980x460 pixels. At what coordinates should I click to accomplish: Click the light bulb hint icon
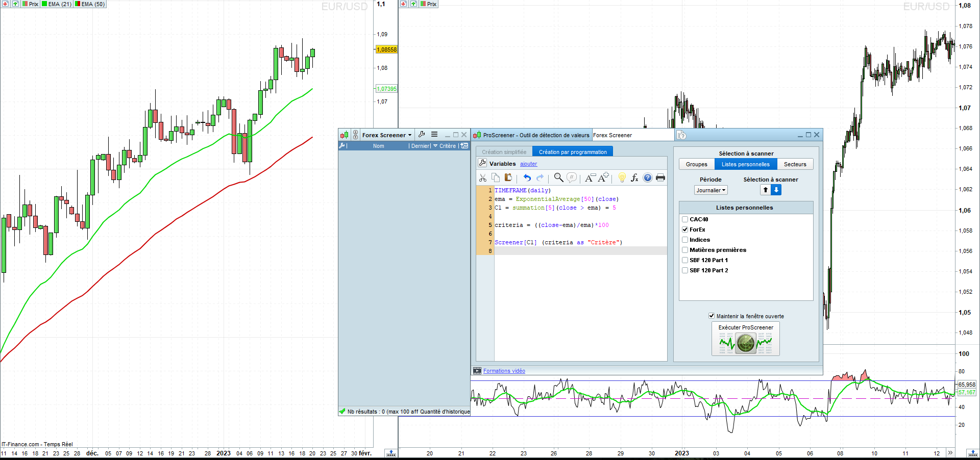[622, 177]
